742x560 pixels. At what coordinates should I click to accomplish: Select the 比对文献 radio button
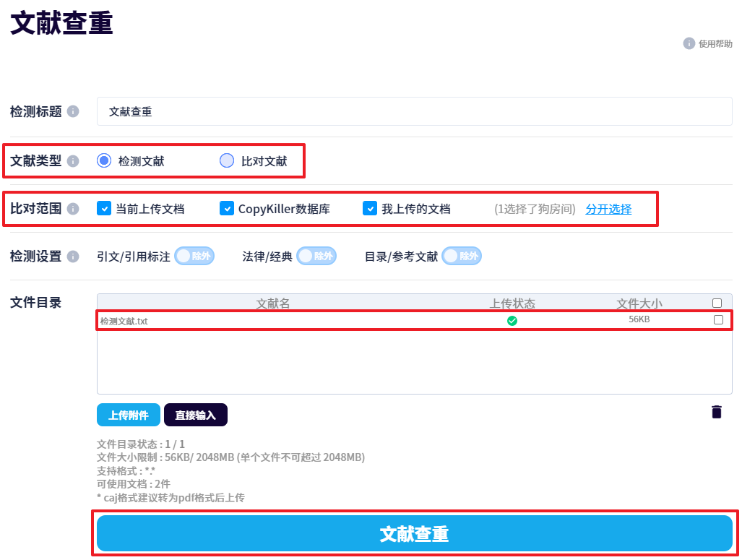coord(227,160)
